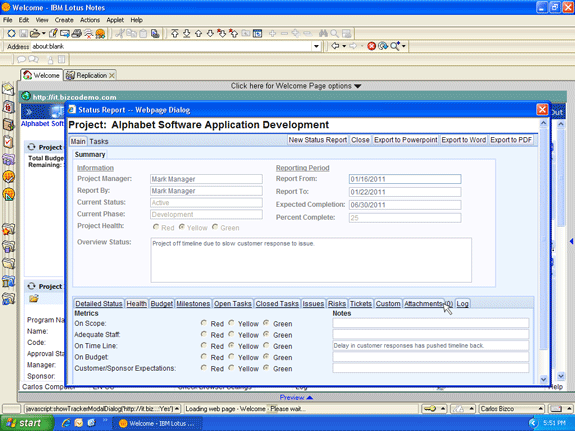Open the Replication bookmark icon in sidebar
Image resolution: width=575 pixels, height=431 pixels.
pos(8,160)
